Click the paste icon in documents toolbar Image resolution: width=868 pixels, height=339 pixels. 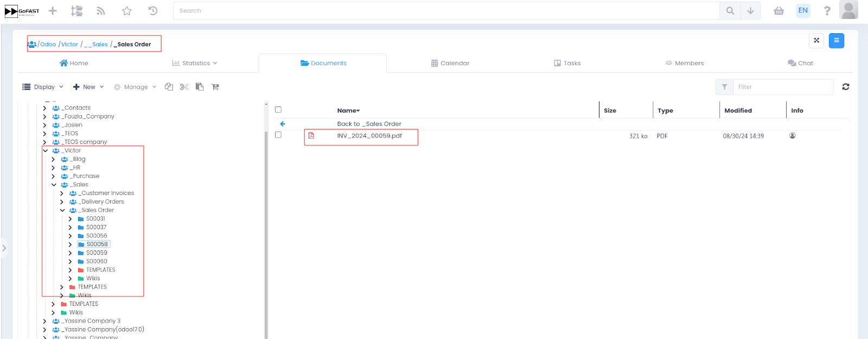(x=200, y=87)
